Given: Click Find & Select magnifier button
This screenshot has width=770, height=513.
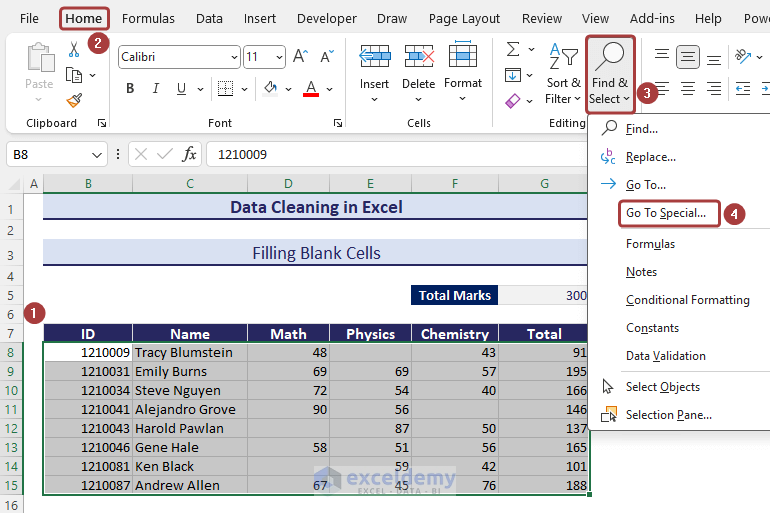Looking at the screenshot, I should (610, 74).
